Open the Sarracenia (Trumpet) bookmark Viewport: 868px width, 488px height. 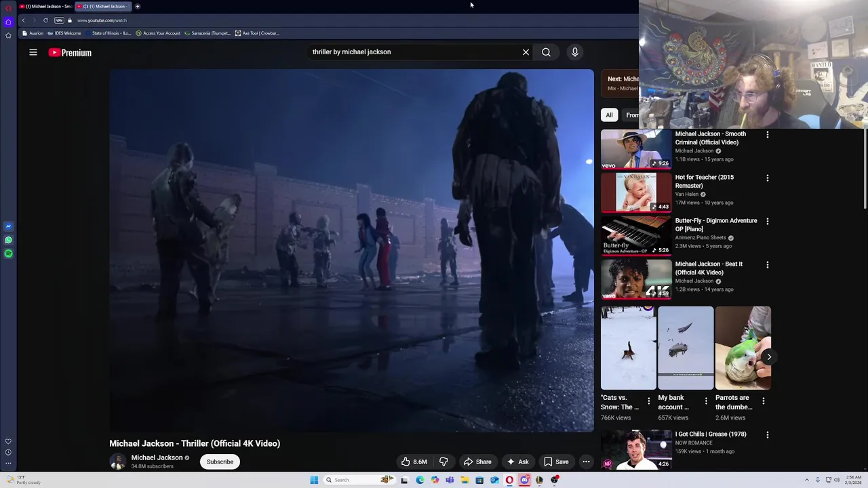pyautogui.click(x=208, y=33)
